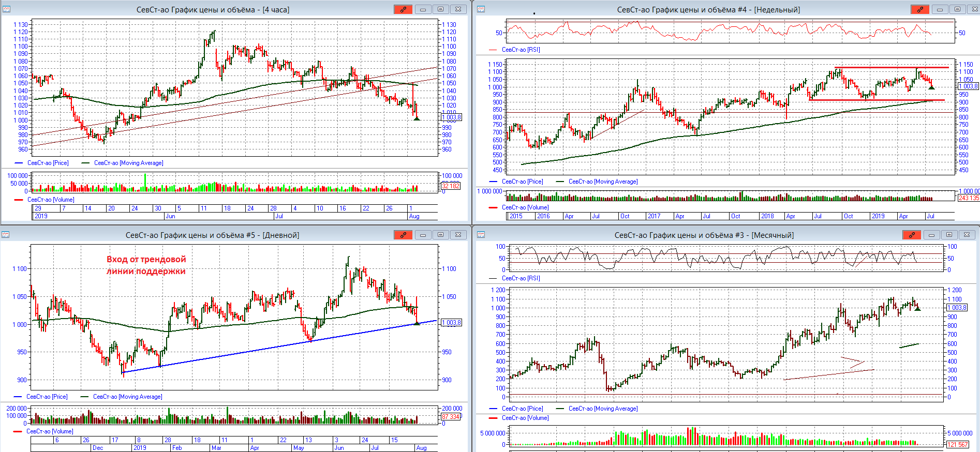
Task: Select the Moving Average legend in 4 часа chart
Action: coord(128,163)
